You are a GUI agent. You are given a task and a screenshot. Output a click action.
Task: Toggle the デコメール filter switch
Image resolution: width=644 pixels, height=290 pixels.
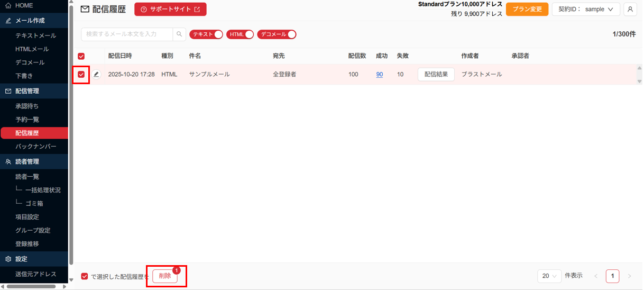click(x=277, y=34)
